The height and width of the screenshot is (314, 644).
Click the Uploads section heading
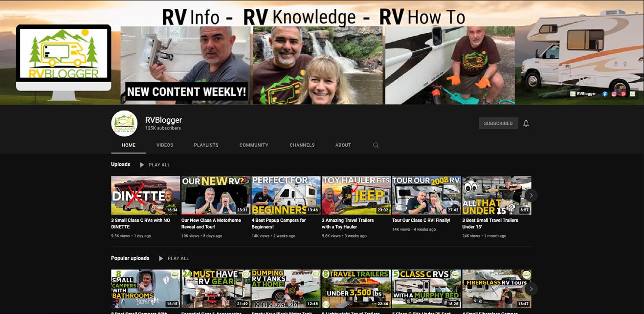(121, 164)
